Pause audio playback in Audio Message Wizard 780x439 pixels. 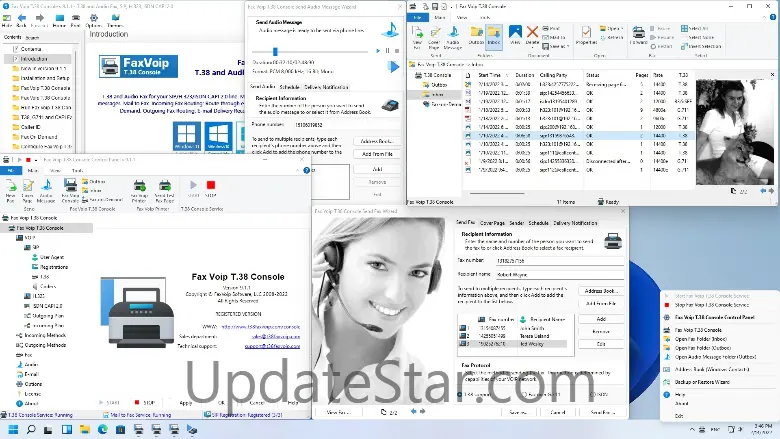(388, 51)
